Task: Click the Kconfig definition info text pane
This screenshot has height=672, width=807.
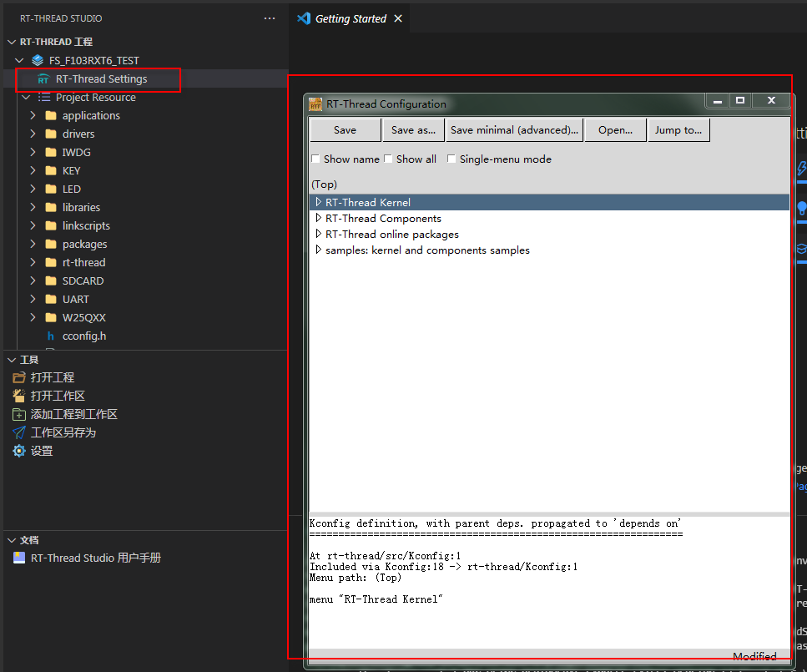Action: point(549,583)
